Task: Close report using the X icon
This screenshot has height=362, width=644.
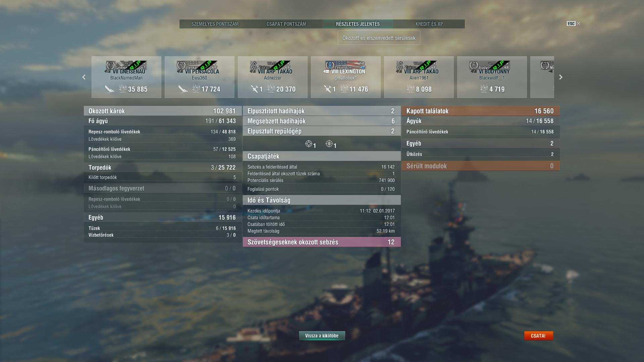Action: (x=579, y=23)
